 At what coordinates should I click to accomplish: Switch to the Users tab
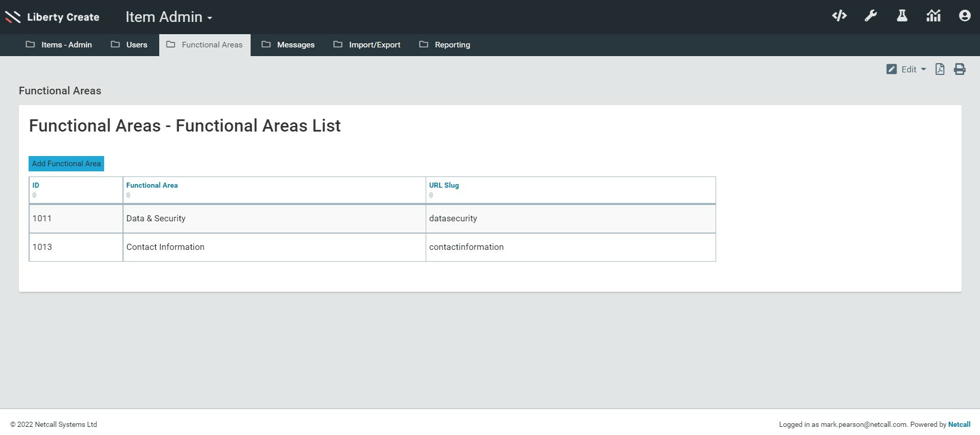(x=129, y=45)
